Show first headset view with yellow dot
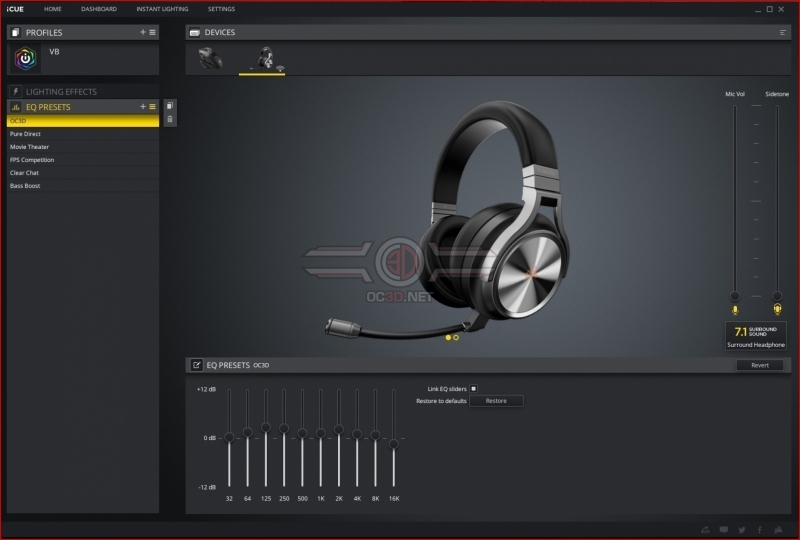800x540 pixels. (x=448, y=337)
